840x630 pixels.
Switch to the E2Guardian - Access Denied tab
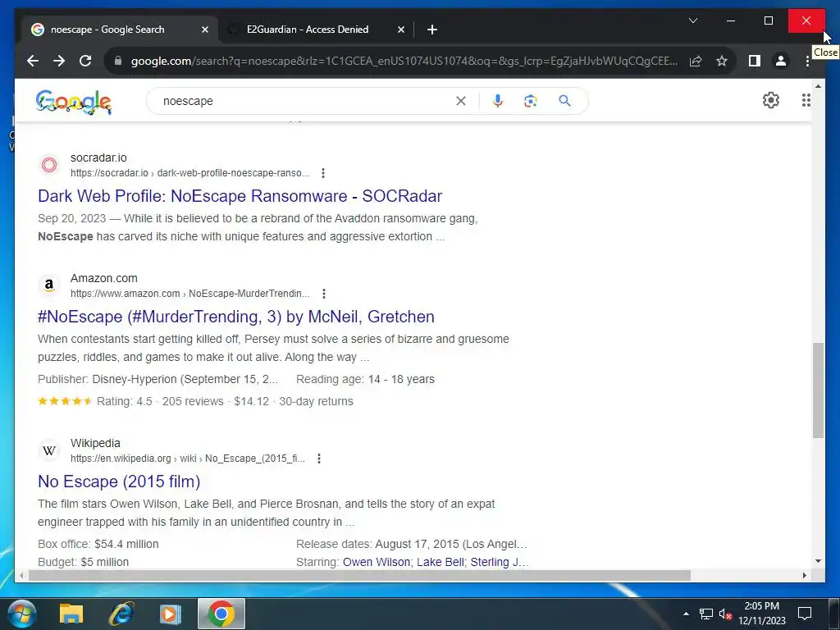coord(316,30)
